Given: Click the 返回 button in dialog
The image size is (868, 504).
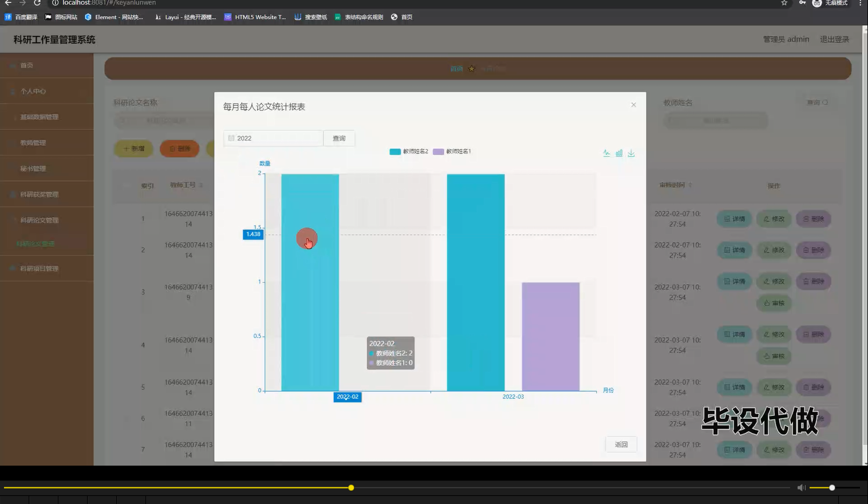Looking at the screenshot, I should coord(621,444).
